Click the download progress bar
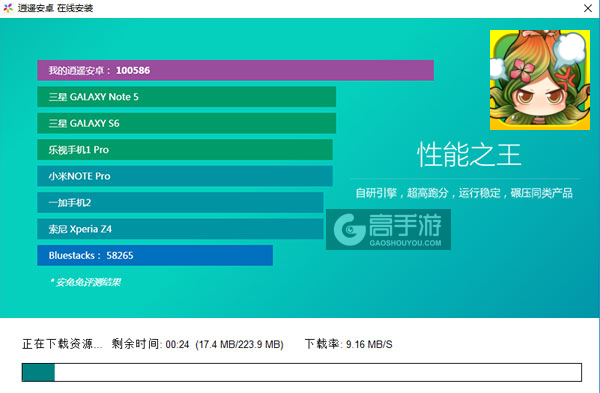600x393 pixels. coord(302,372)
